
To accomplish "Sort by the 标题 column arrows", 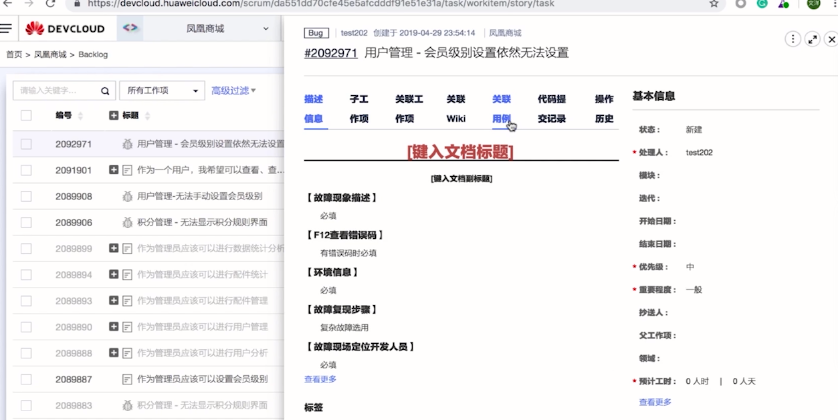I will click(x=148, y=115).
